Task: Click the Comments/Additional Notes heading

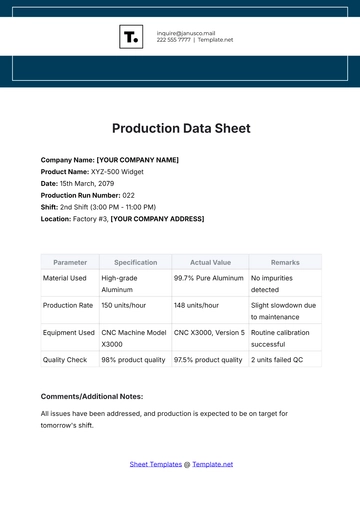Action: pyautogui.click(x=92, y=396)
